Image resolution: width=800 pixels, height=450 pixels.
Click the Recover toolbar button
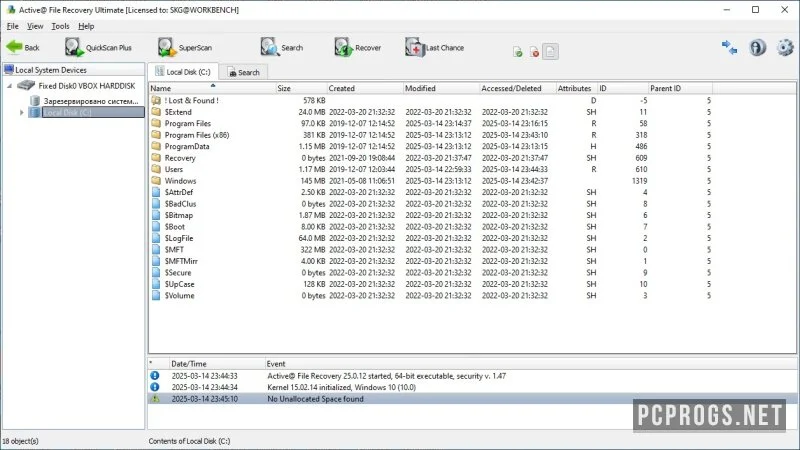pyautogui.click(x=358, y=47)
